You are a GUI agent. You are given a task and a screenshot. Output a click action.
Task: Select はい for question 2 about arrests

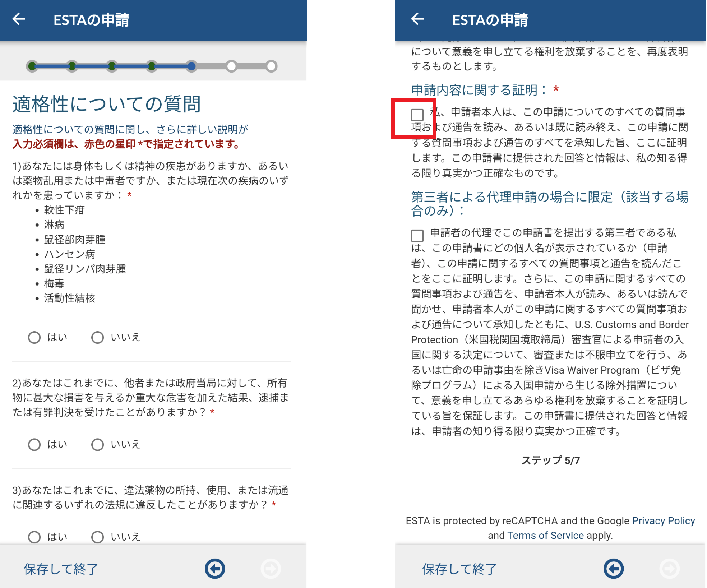pyautogui.click(x=34, y=445)
